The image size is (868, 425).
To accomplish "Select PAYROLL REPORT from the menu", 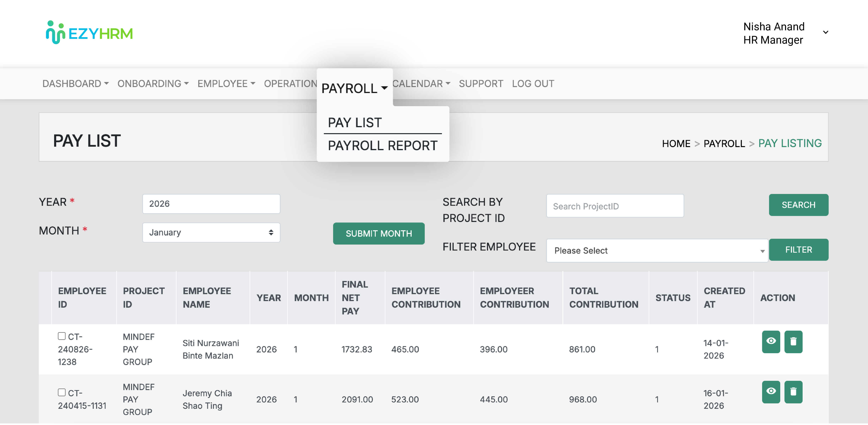I will [382, 145].
